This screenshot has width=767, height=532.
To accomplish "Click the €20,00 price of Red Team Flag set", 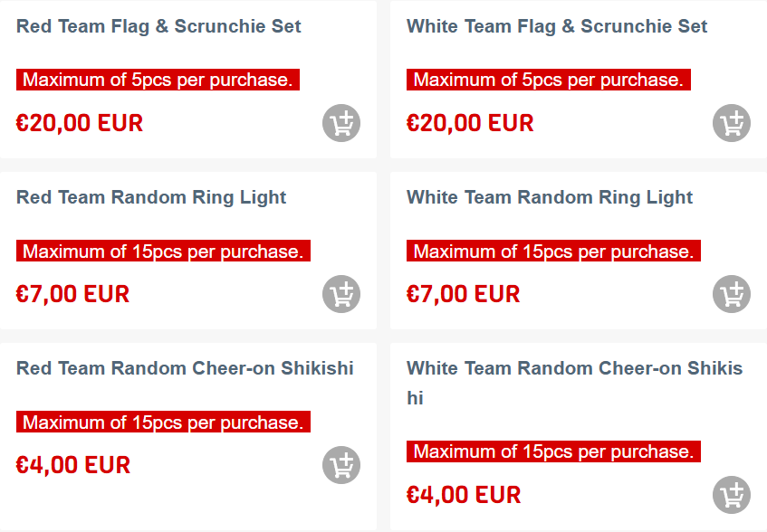I will click(80, 123).
